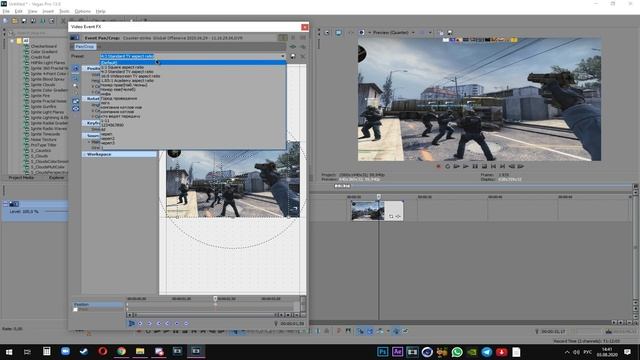This screenshot has height=360, width=640.
Task: Open WhatsApp from the taskbar
Action: click(x=457, y=351)
